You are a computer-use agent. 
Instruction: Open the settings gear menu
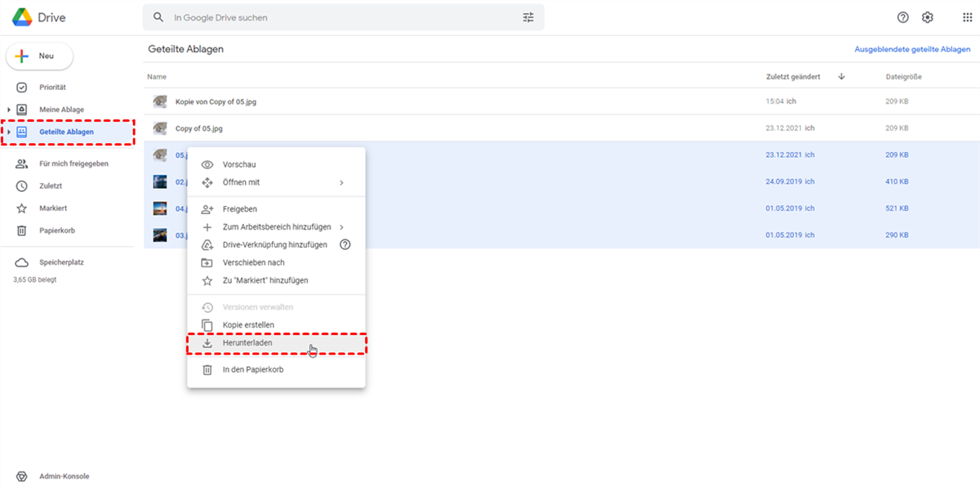(928, 17)
